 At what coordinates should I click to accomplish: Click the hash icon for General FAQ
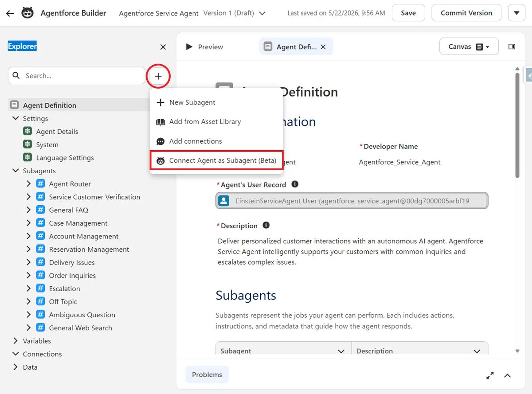[40, 210]
